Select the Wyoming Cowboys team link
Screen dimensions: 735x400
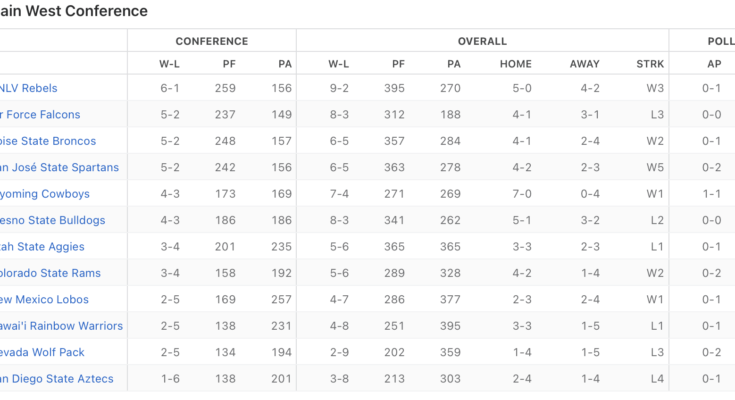pyautogui.click(x=45, y=194)
